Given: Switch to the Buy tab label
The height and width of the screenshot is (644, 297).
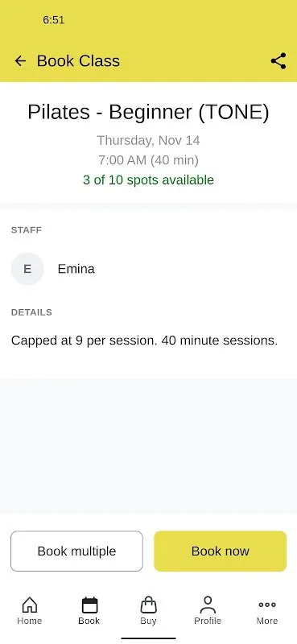Looking at the screenshot, I should [x=148, y=621].
